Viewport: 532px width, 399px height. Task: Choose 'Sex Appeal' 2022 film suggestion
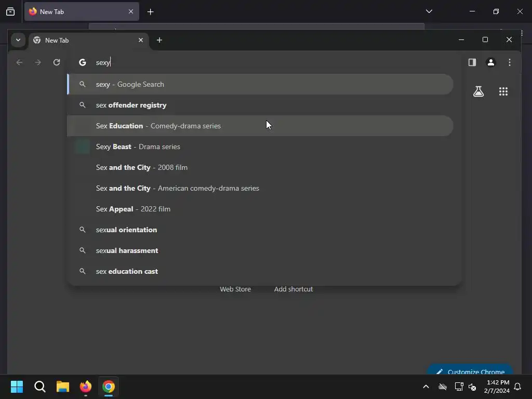pos(260,209)
